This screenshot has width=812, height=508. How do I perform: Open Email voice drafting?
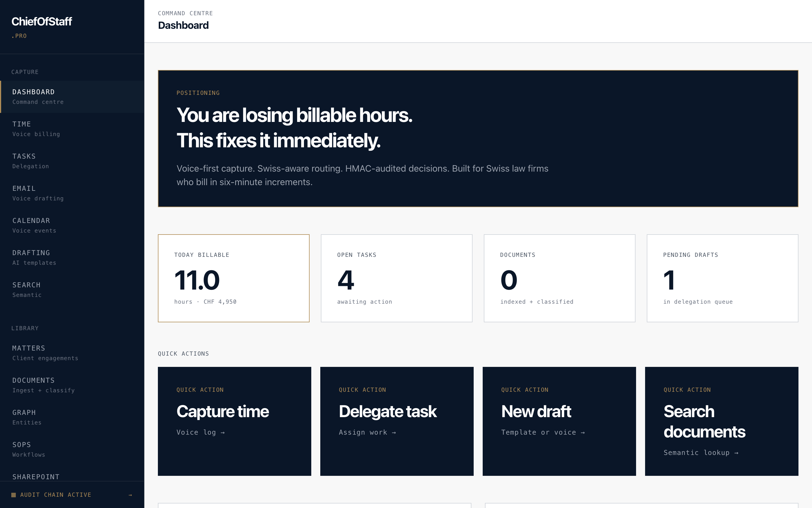pos(72,193)
